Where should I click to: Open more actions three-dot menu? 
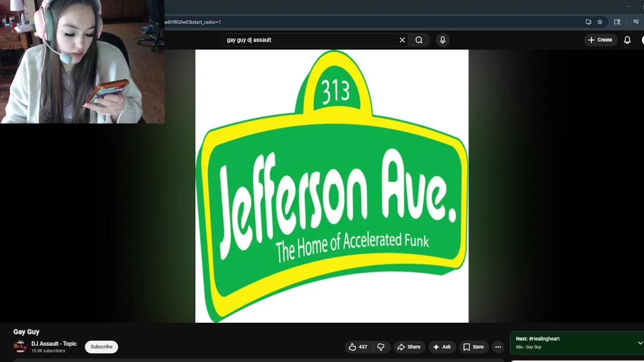[498, 347]
